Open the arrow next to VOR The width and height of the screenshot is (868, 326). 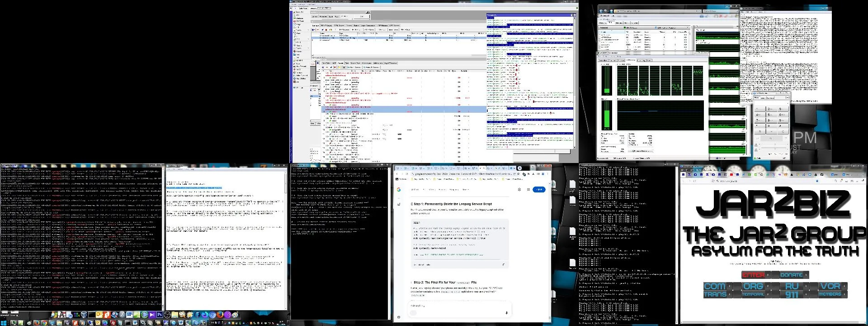pos(844,286)
